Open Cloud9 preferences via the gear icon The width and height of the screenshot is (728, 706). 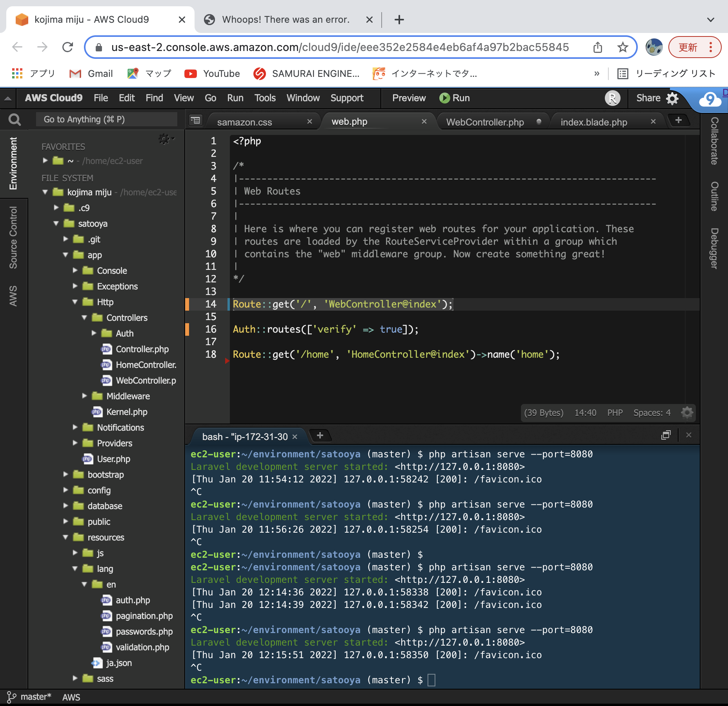pos(672,98)
